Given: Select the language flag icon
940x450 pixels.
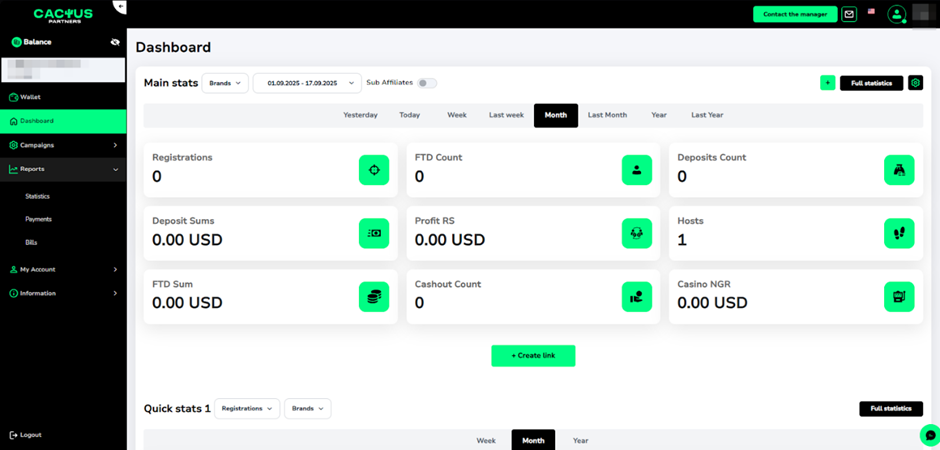Looking at the screenshot, I should (x=872, y=12).
